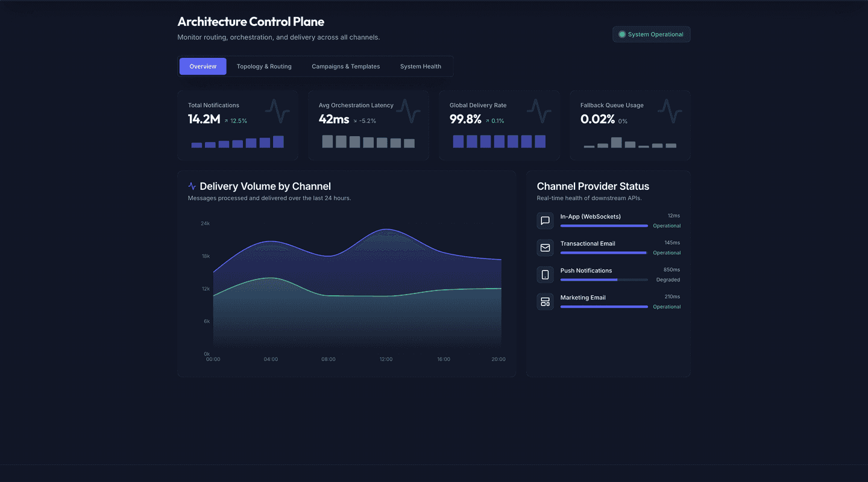The image size is (868, 482).
Task: Click the sparkline icon on Total Notifications card
Action: coord(277,111)
